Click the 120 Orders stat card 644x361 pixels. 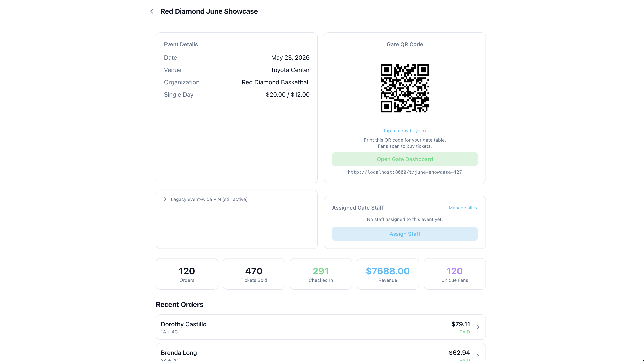coord(187,274)
